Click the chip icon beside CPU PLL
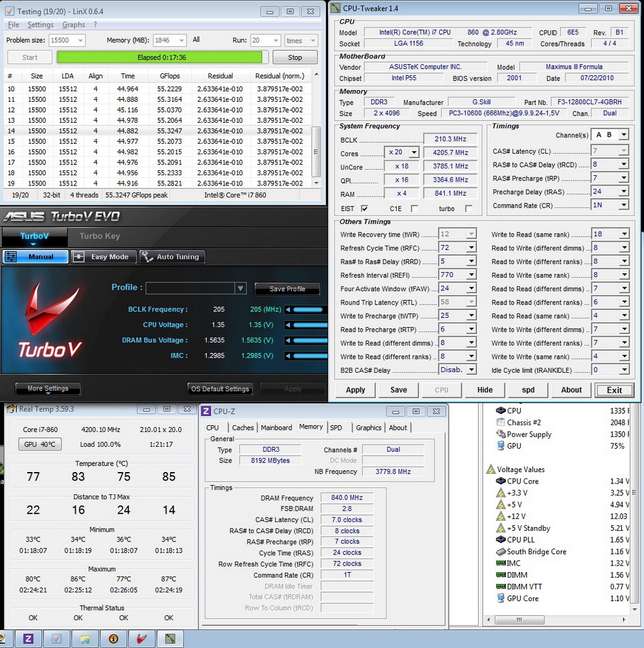644x648 pixels. pyautogui.click(x=500, y=540)
